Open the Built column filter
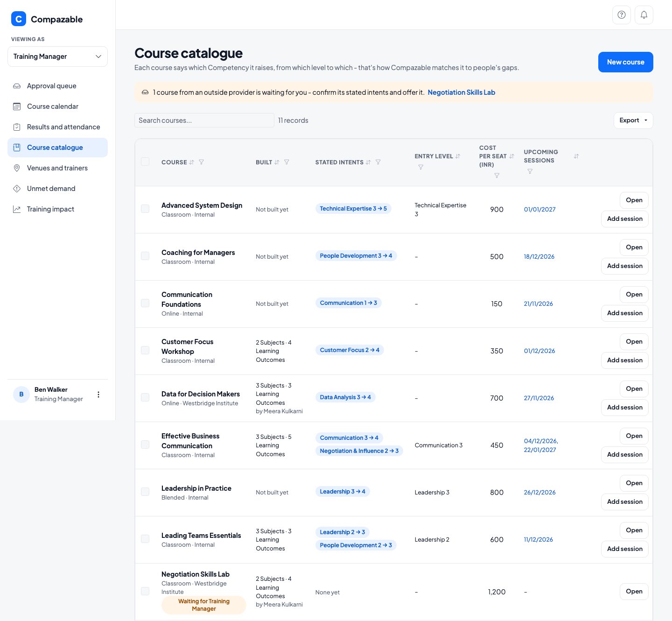Viewport: 672px width, 621px height. (x=287, y=162)
